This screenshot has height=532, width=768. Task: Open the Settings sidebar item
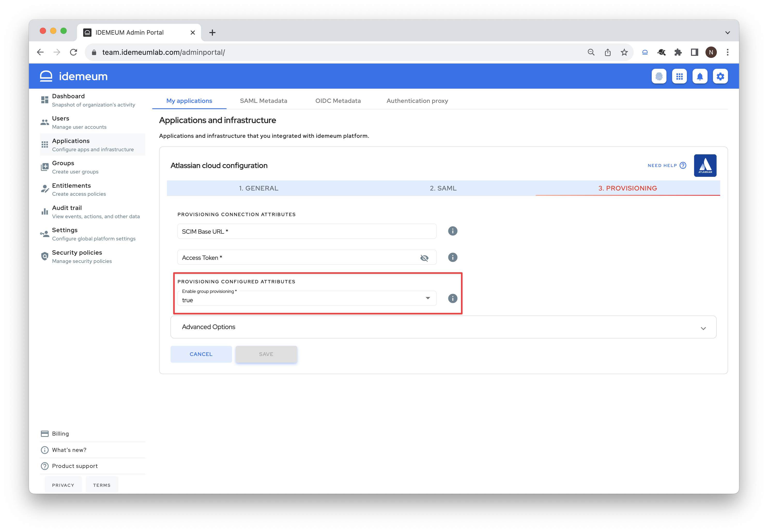(93, 234)
